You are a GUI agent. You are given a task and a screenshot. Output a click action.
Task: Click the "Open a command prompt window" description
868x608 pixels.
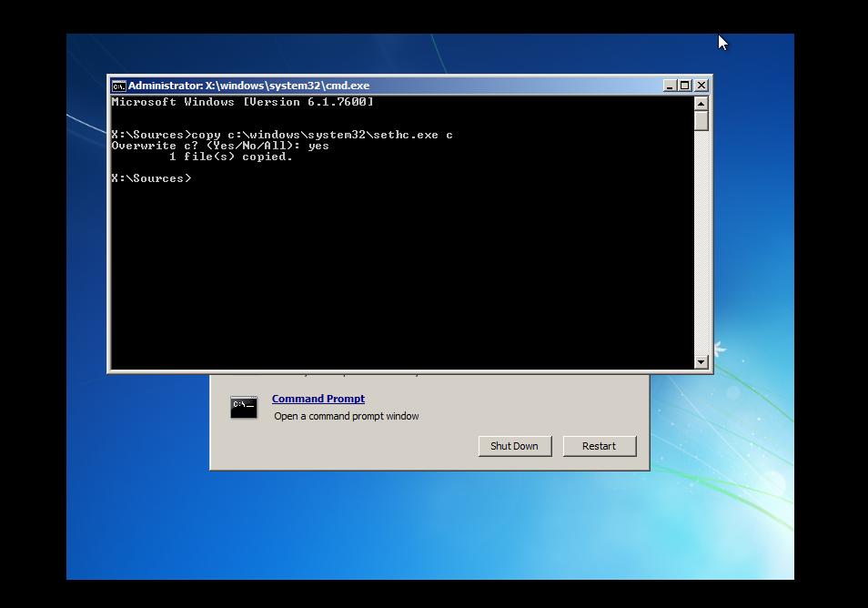click(346, 416)
